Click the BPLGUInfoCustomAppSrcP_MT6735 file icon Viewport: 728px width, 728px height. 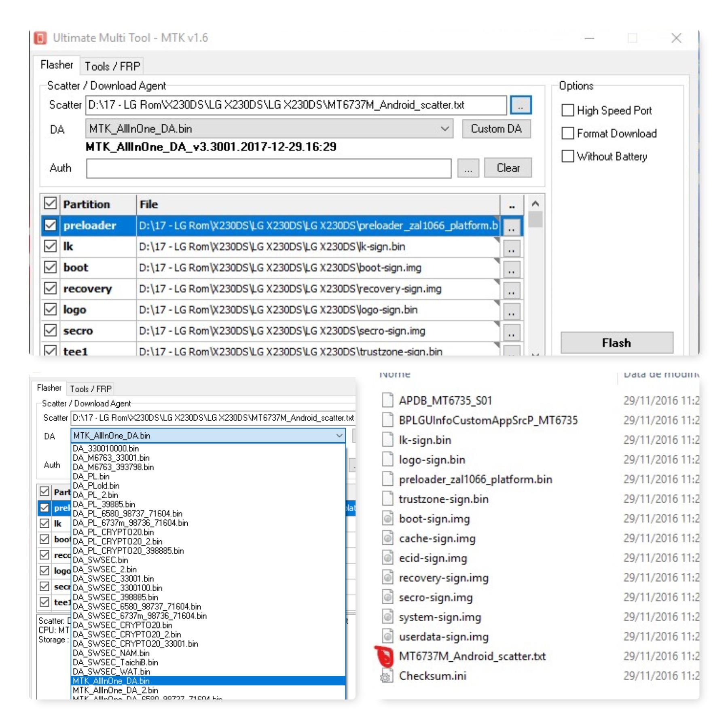(387, 420)
